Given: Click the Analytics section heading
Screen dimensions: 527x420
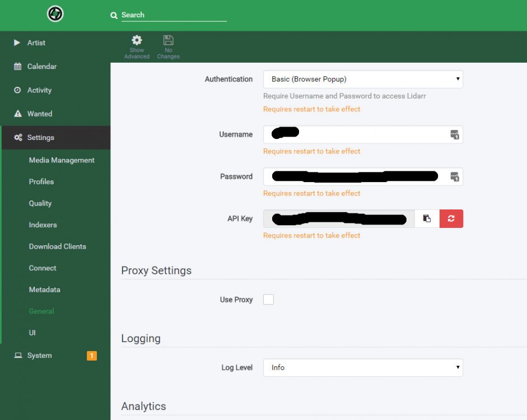Looking at the screenshot, I should pos(143,406).
